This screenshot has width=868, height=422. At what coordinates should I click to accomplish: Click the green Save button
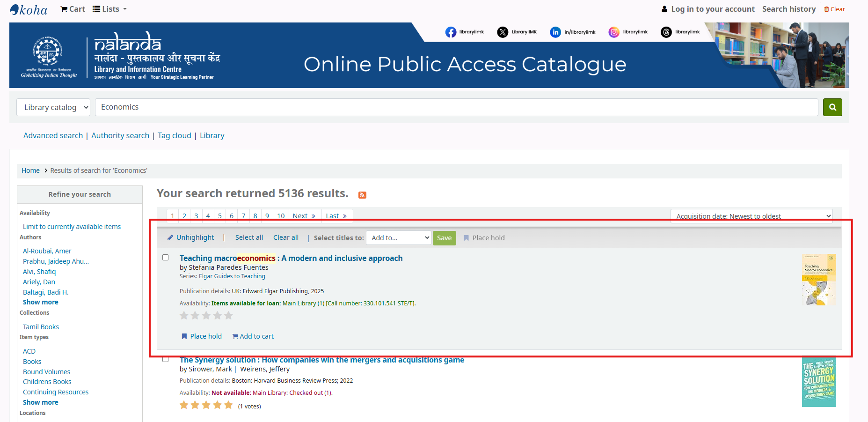[x=444, y=238]
